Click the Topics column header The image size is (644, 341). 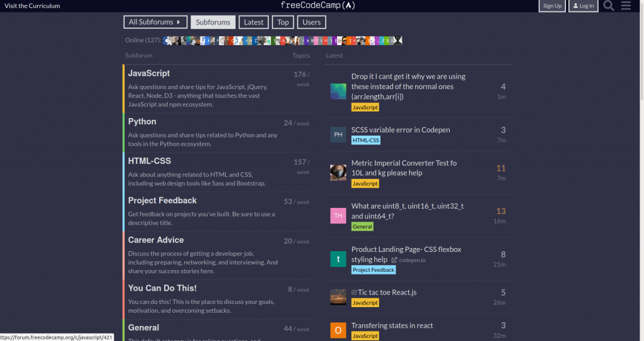[x=301, y=55]
